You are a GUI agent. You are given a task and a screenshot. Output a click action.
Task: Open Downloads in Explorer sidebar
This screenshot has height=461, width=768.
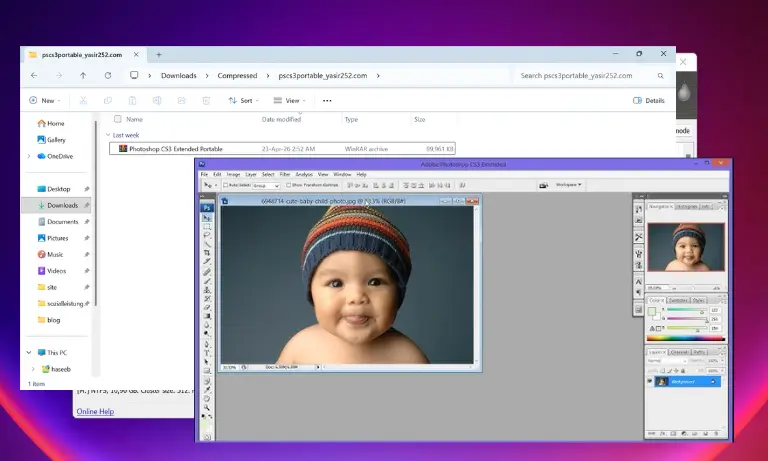[x=57, y=205]
